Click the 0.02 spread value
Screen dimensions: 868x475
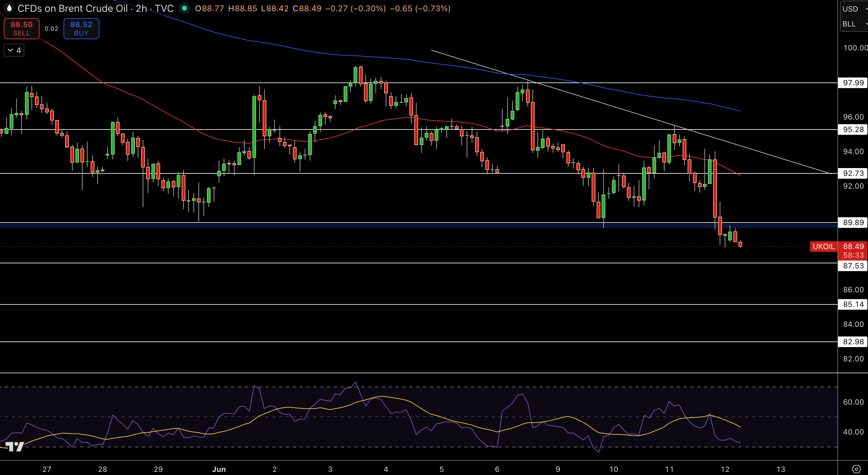[51, 29]
